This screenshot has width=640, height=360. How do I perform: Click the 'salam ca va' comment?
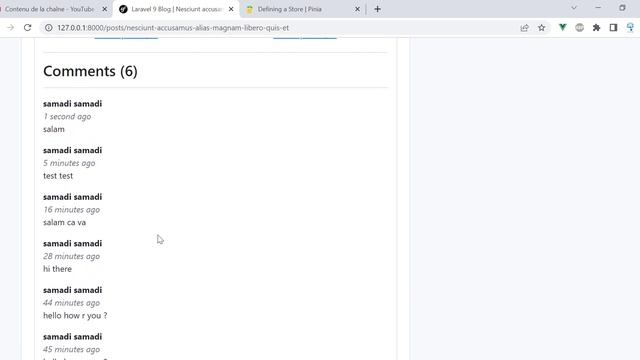coord(64,222)
